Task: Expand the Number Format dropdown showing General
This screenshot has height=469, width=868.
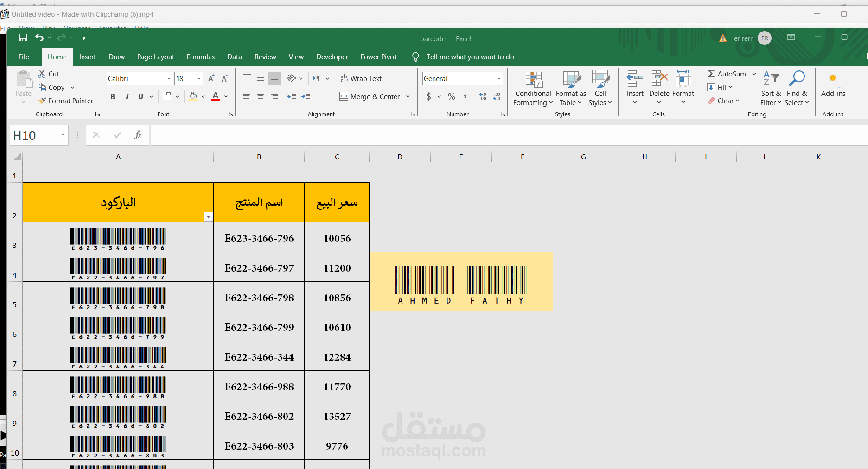Action: (499, 78)
